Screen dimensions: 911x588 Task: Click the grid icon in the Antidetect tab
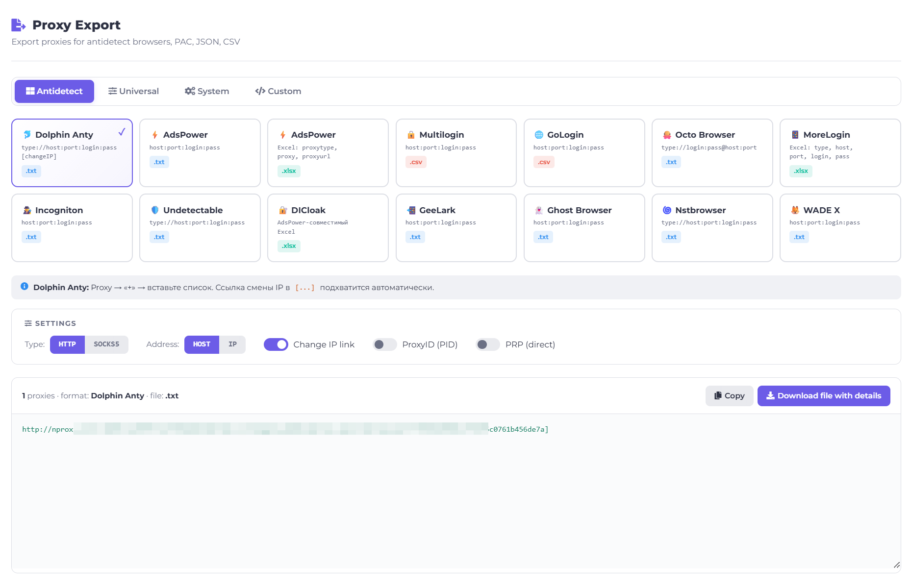[x=30, y=91]
